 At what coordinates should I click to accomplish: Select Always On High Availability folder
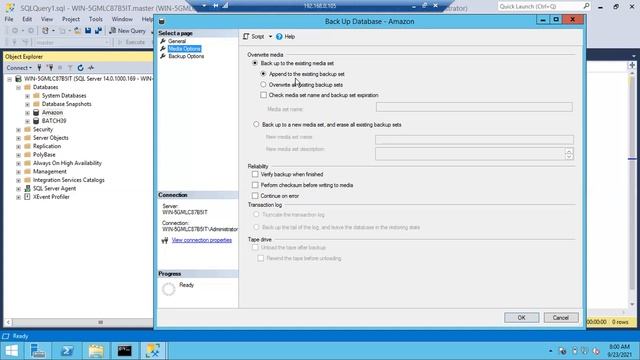tap(67, 163)
